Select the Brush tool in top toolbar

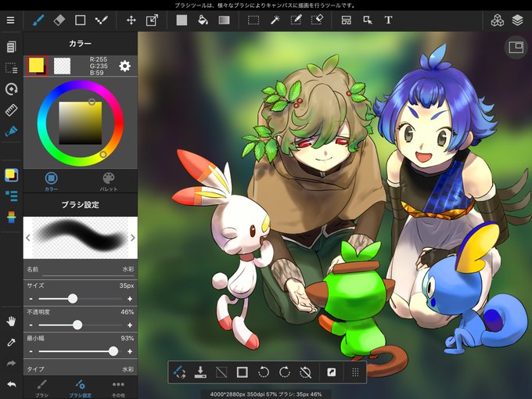[x=38, y=20]
